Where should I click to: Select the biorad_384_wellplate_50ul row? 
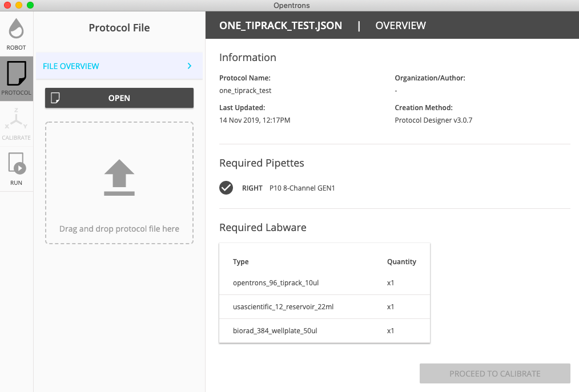coord(324,331)
